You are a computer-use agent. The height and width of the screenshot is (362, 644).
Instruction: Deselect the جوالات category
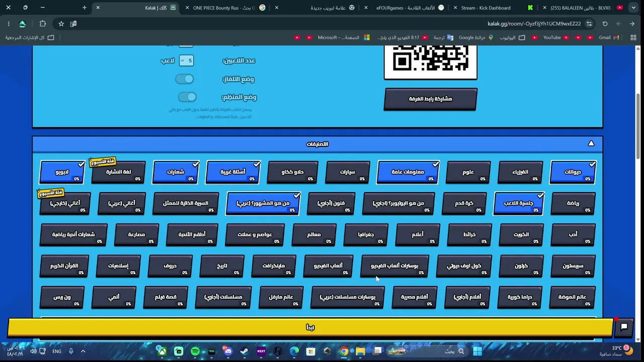pos(573,172)
